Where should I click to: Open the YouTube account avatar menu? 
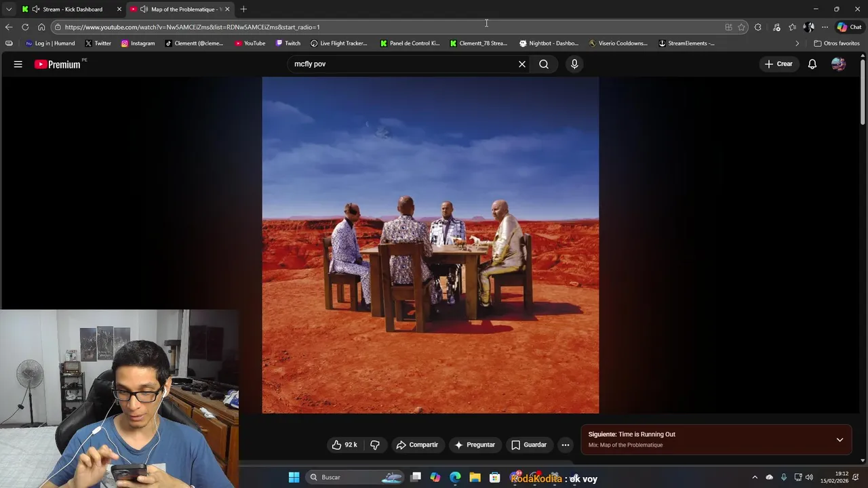(838, 64)
